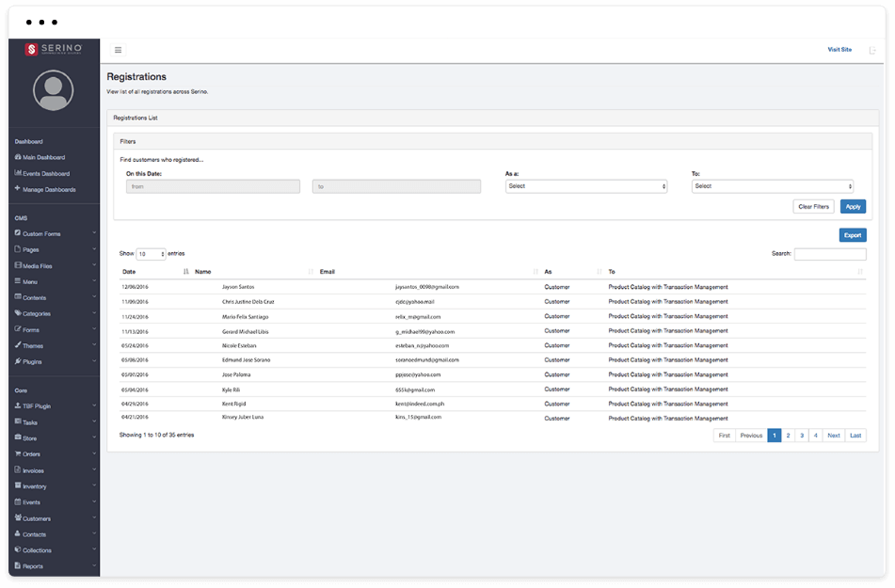Expand the Store submenu chevron
This screenshot has width=895, height=588.
(x=94, y=437)
